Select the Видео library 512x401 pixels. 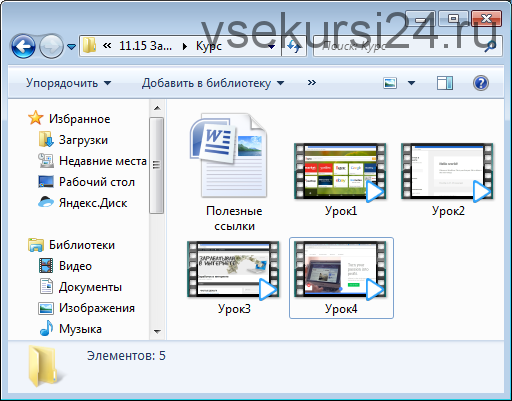click(x=65, y=266)
